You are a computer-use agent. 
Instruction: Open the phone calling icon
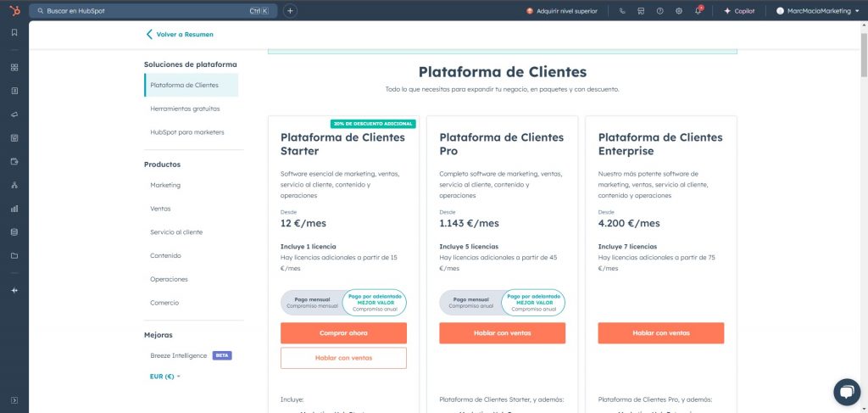pyautogui.click(x=622, y=11)
